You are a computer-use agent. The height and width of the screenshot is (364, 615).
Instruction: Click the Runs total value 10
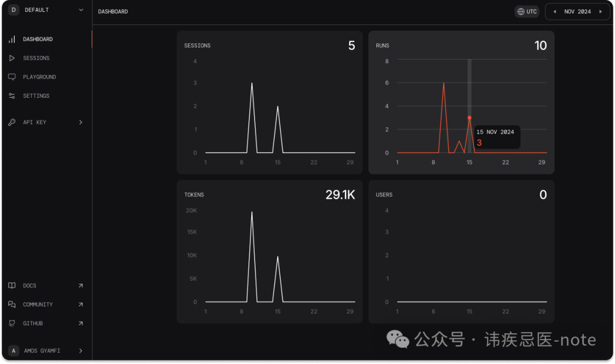[540, 45]
